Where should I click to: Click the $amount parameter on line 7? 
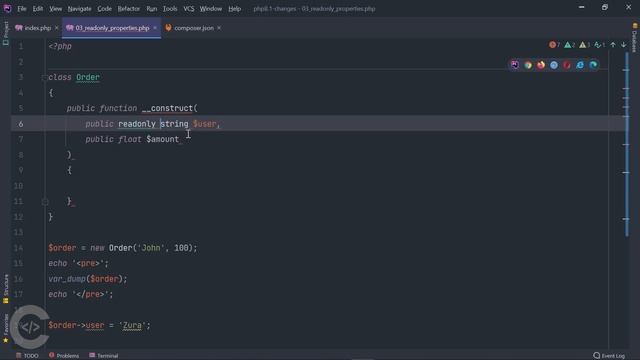click(162, 139)
